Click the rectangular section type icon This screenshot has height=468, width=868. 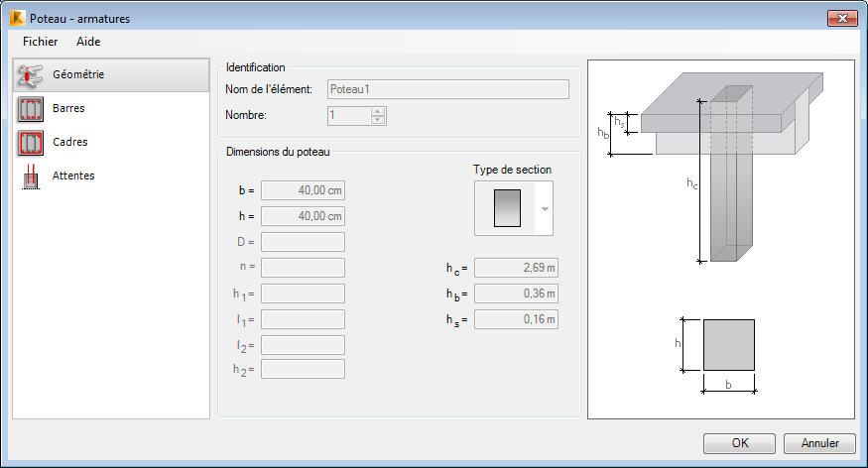coord(507,208)
